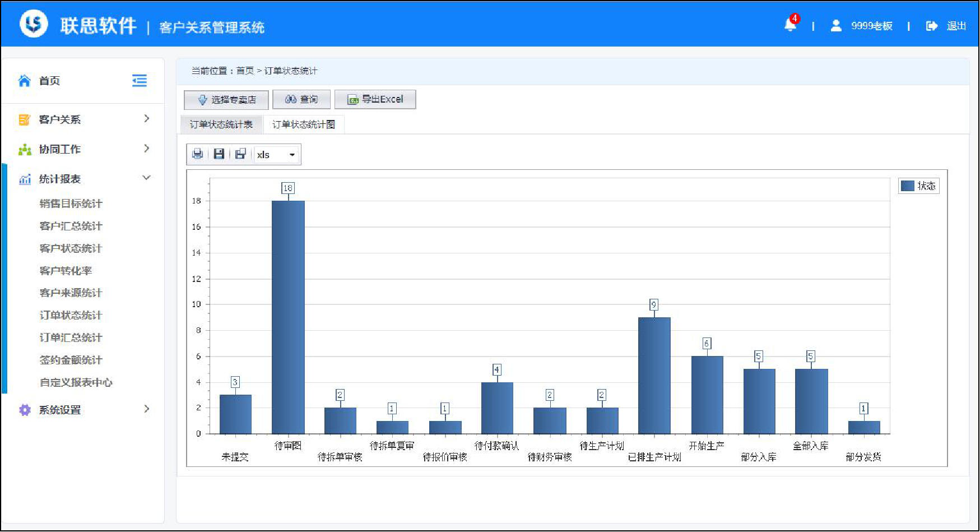Click the 部分发货 bar with value 1
Viewport: 980px width, 532px height.
point(864,428)
